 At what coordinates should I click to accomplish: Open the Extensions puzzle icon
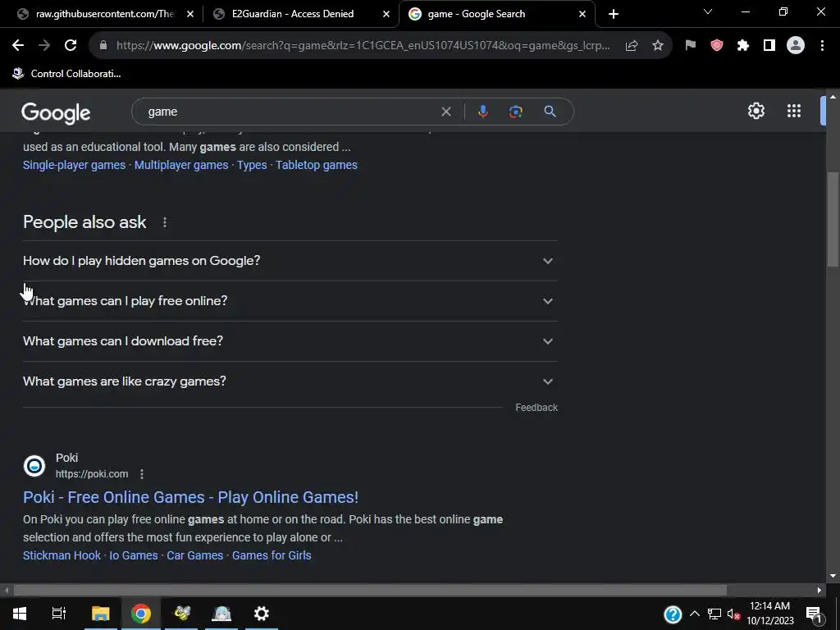pos(743,46)
